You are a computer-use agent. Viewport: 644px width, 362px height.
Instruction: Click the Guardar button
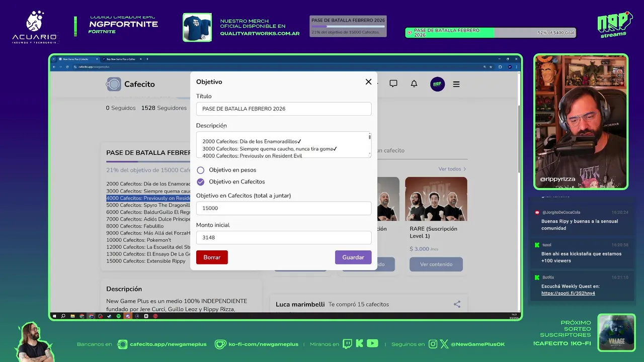tap(353, 257)
